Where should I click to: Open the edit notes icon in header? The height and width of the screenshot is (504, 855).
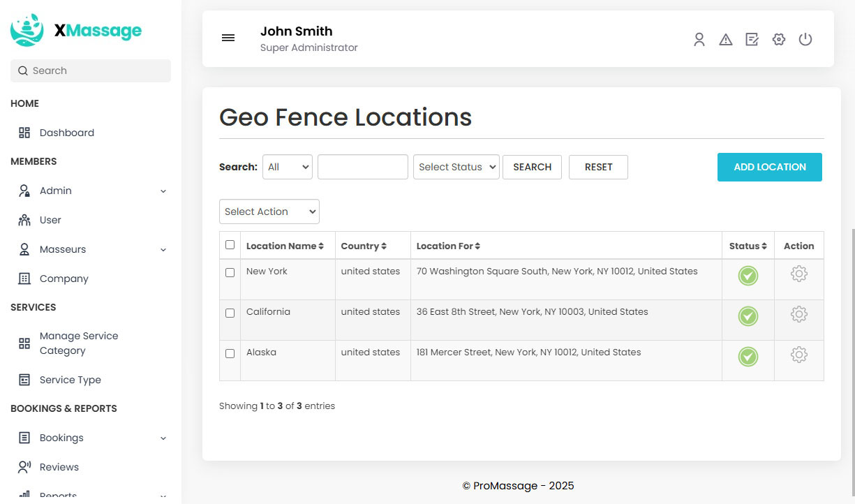point(752,40)
